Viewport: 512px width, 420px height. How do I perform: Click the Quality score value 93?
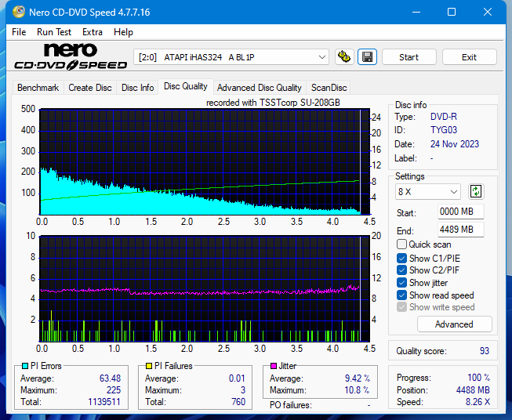click(x=485, y=351)
